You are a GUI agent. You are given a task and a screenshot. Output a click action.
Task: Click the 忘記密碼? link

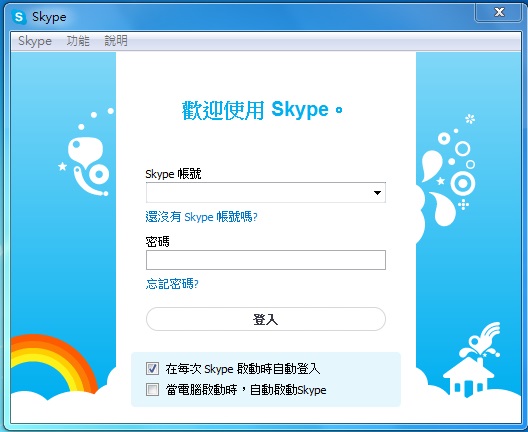click(x=172, y=284)
